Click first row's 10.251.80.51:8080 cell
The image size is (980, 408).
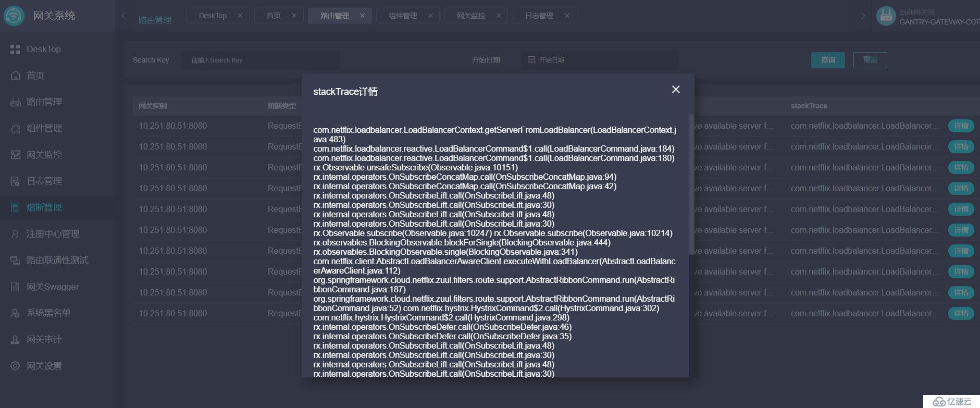(173, 126)
